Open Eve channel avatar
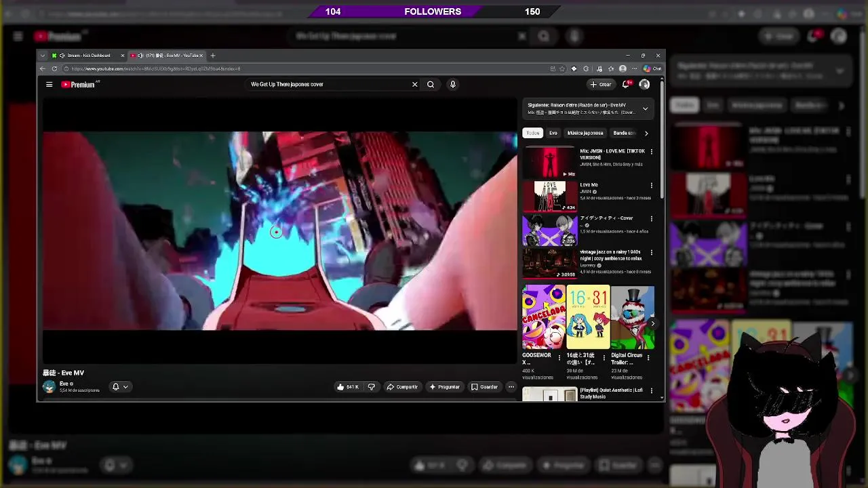 click(49, 386)
